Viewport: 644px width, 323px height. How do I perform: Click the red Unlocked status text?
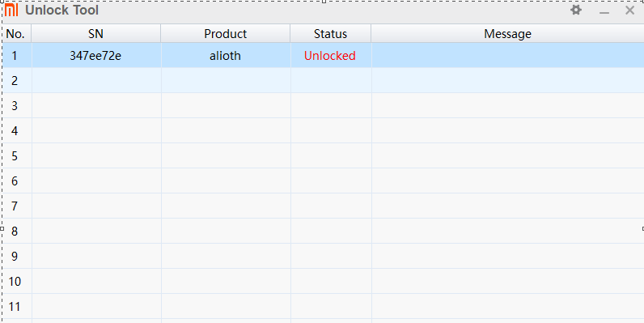330,56
